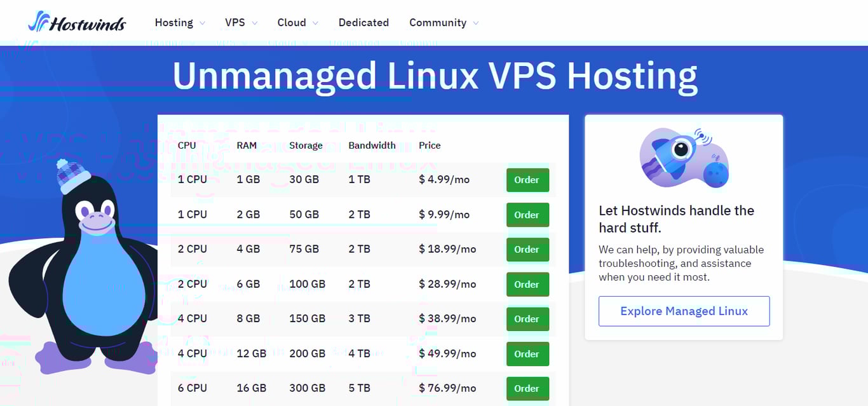Viewport: 868px width, 406px height.
Task: Click Explore Managed Linux
Action: click(x=684, y=311)
